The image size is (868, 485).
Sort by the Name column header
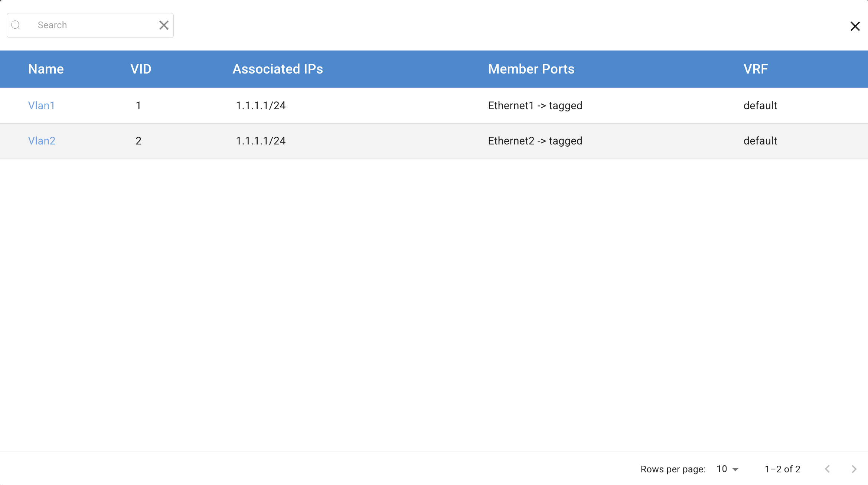pyautogui.click(x=46, y=69)
